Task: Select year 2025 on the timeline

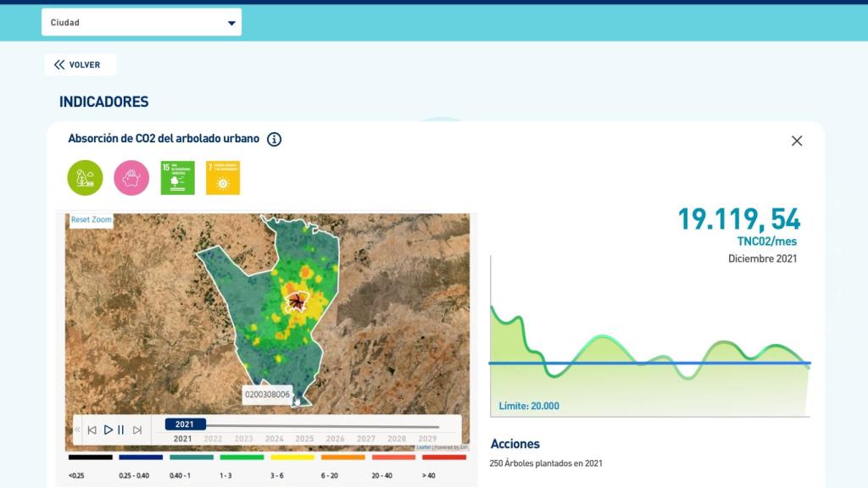Action: 304,439
